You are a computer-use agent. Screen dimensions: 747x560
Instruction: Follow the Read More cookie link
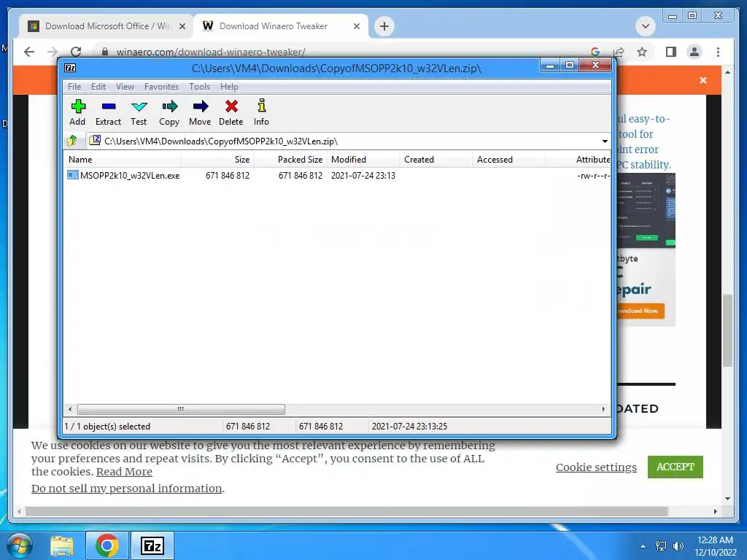pyautogui.click(x=124, y=472)
